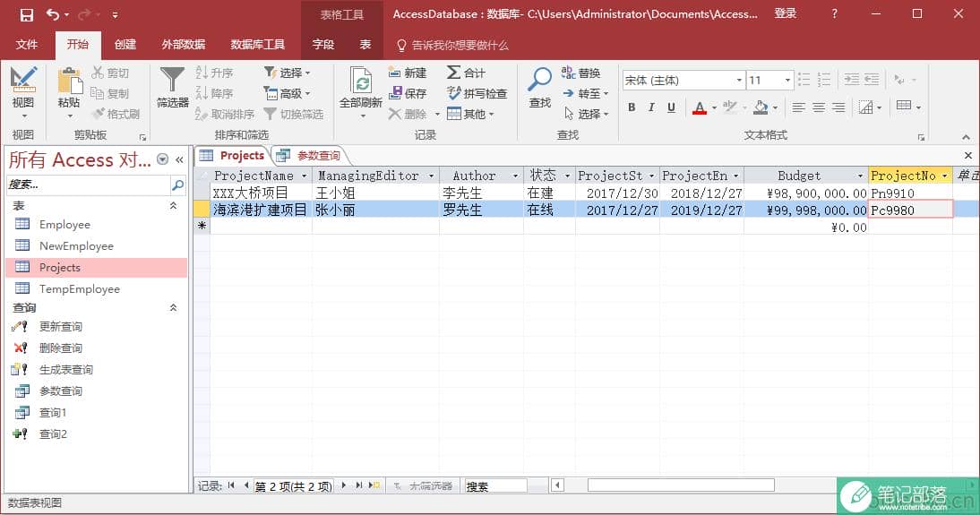Align text left in 文本格式 group
This screenshot has height=515, width=980.
pyautogui.click(x=798, y=107)
